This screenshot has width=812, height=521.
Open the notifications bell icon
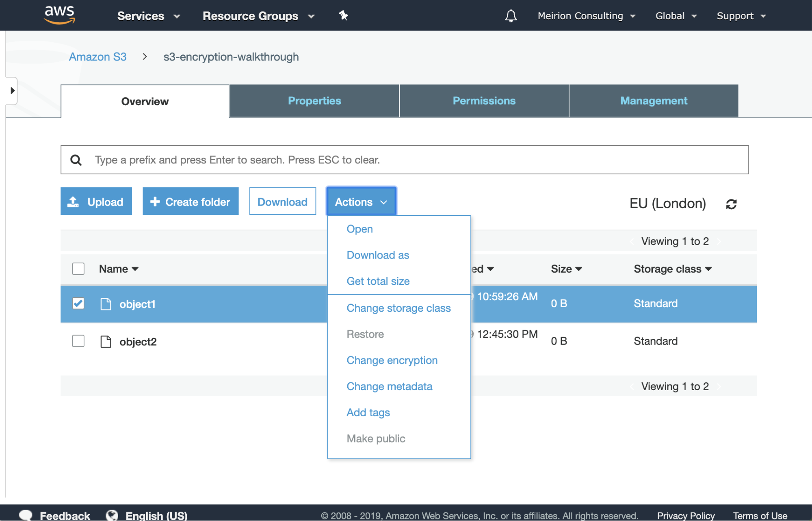511,16
